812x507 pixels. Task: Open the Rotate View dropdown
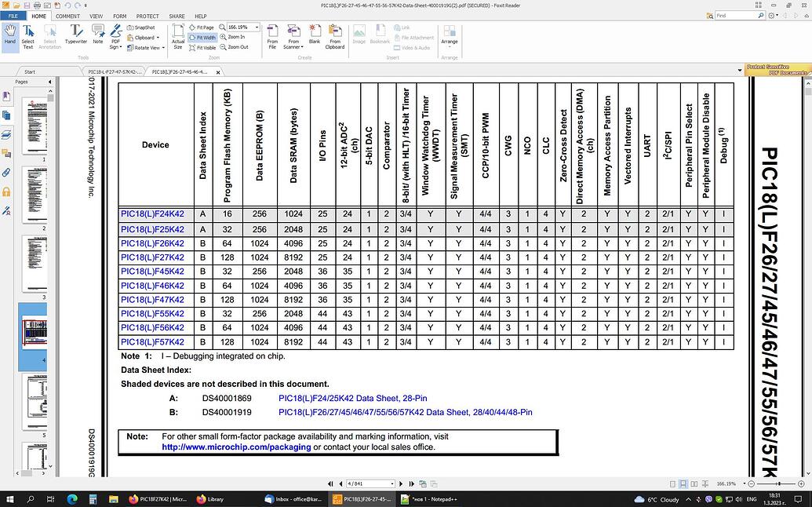[162, 47]
